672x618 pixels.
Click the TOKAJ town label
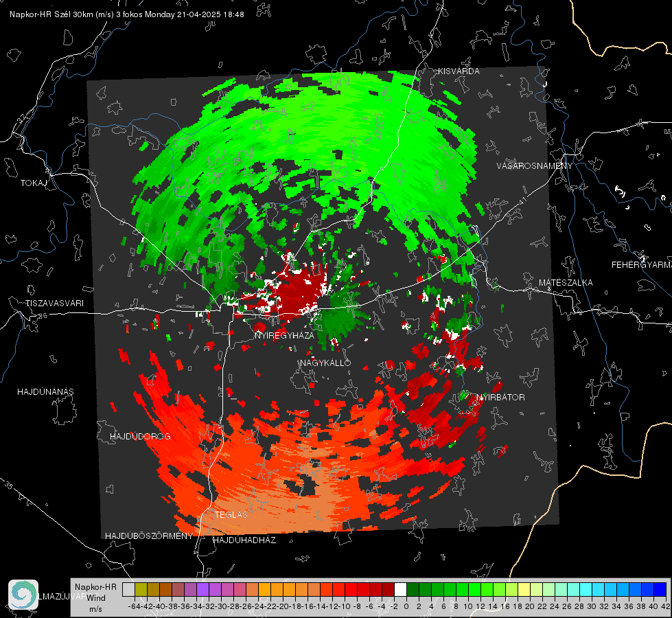34,183
